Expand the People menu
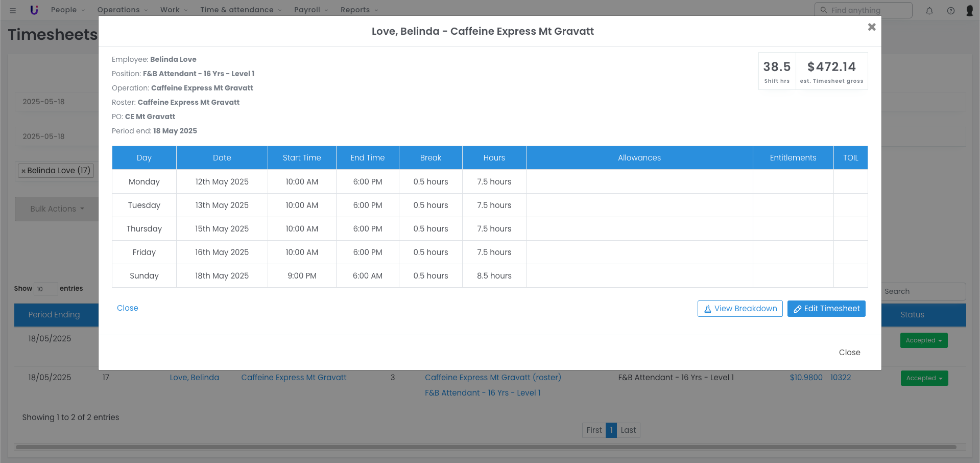Screen dimensions: 980x463 (x=68, y=10)
